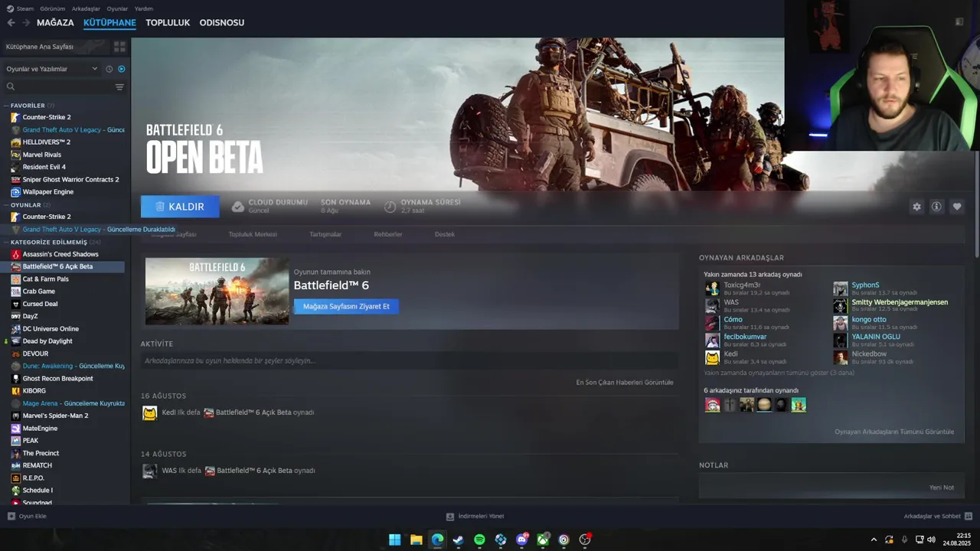The width and height of the screenshot is (980, 551).
Task: Go to MAĞAZA tab
Action: tap(55, 23)
